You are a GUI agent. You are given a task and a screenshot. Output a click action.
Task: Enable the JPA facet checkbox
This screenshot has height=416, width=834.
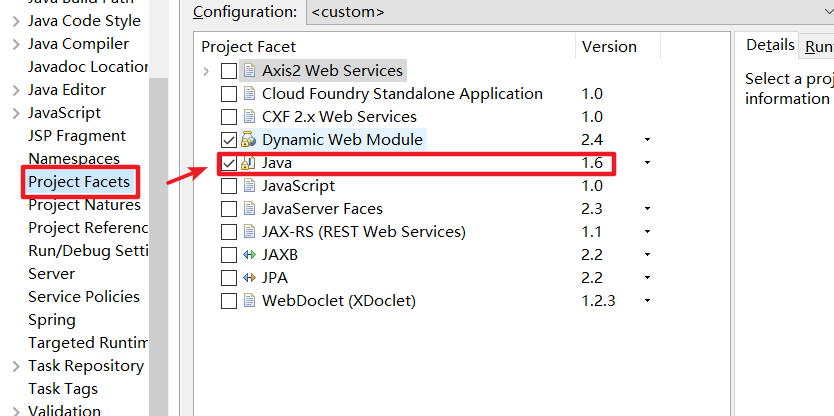[229, 278]
